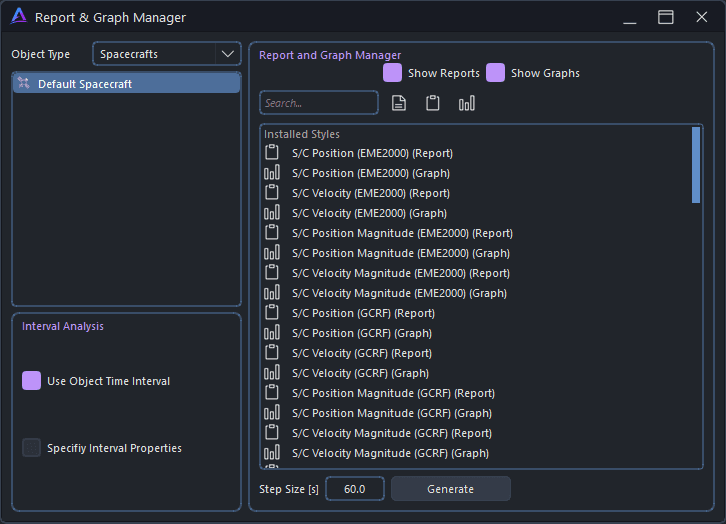The image size is (726, 524).
Task: Click report icon for S/C Position (EME2000) (Report)
Action: click(x=272, y=152)
